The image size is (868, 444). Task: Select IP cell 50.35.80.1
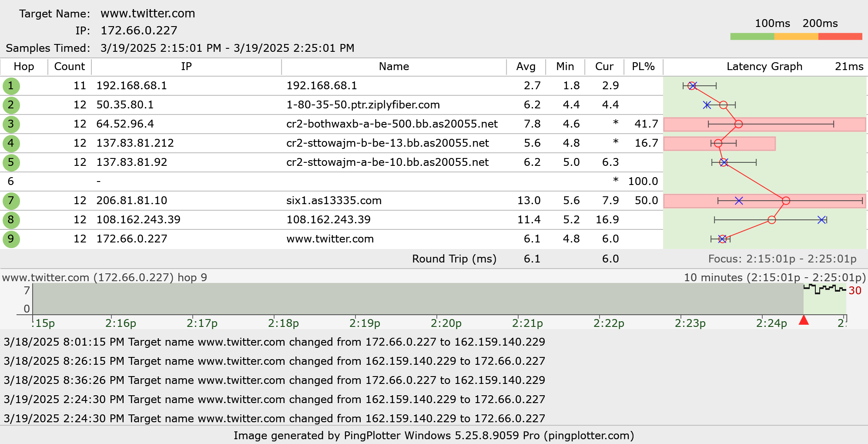[x=125, y=105]
